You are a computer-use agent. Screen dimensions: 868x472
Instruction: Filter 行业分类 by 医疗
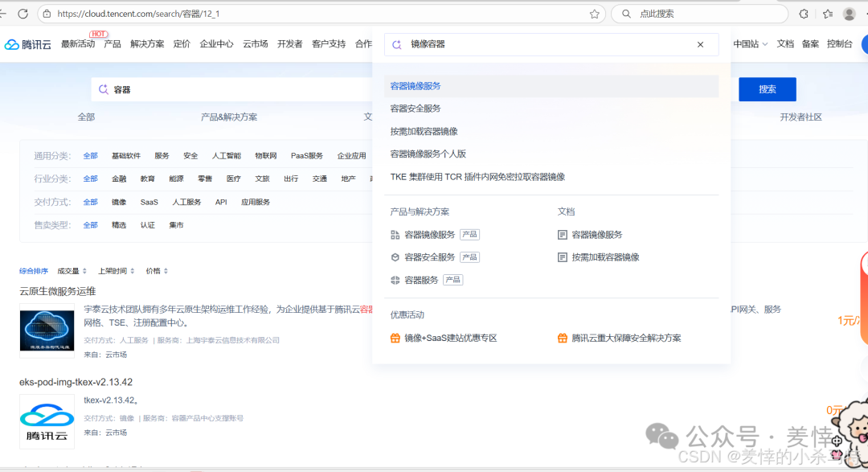coord(234,179)
